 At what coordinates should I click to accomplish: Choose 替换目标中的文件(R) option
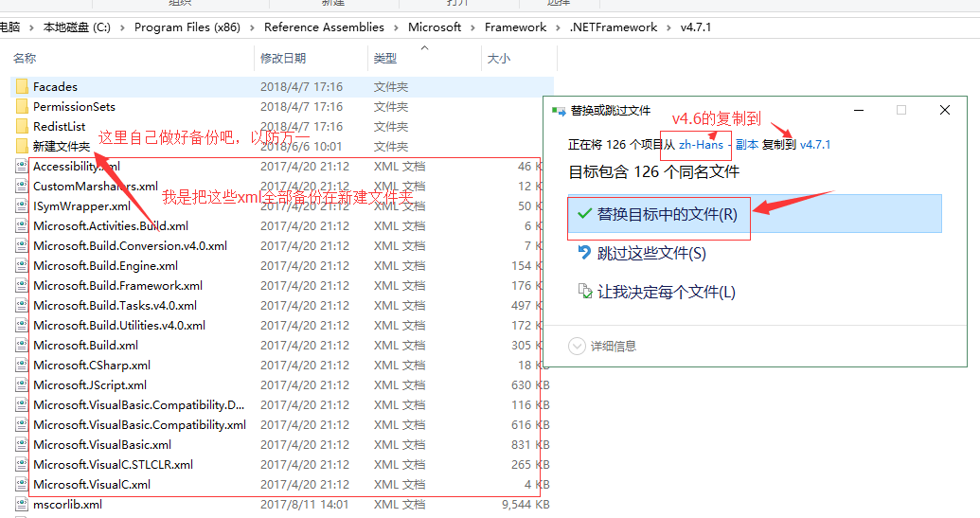(x=755, y=214)
